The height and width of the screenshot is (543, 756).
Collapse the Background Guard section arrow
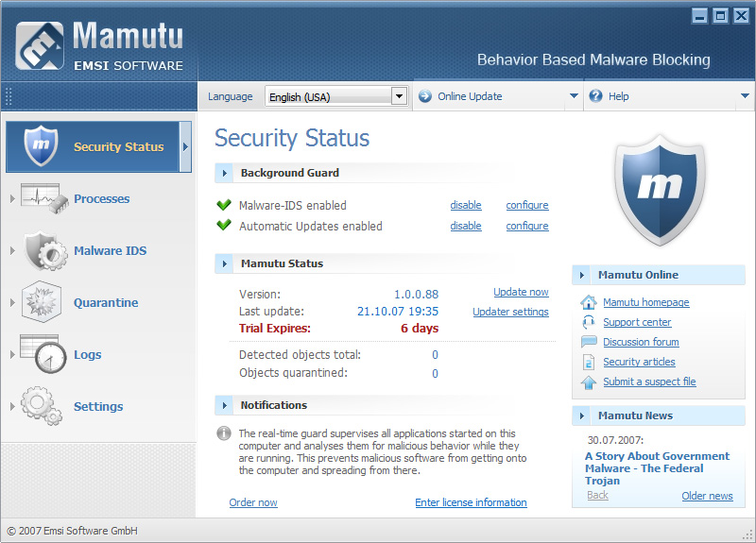[x=224, y=173]
